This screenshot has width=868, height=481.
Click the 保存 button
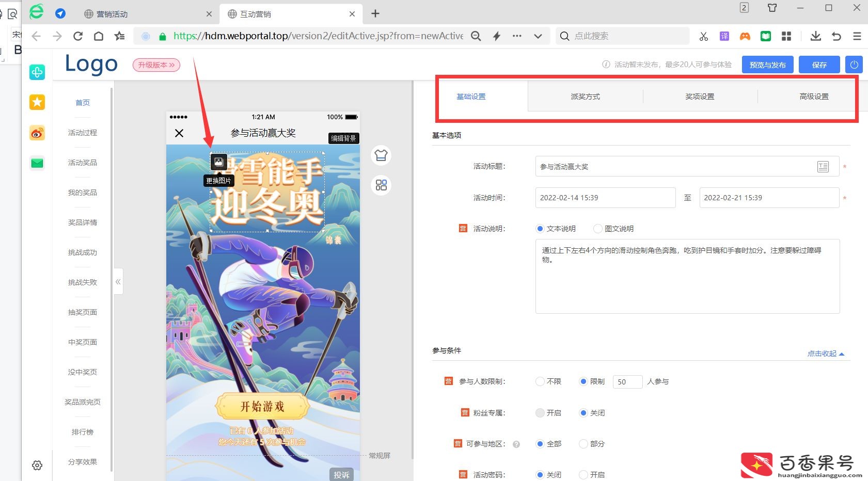coord(819,65)
